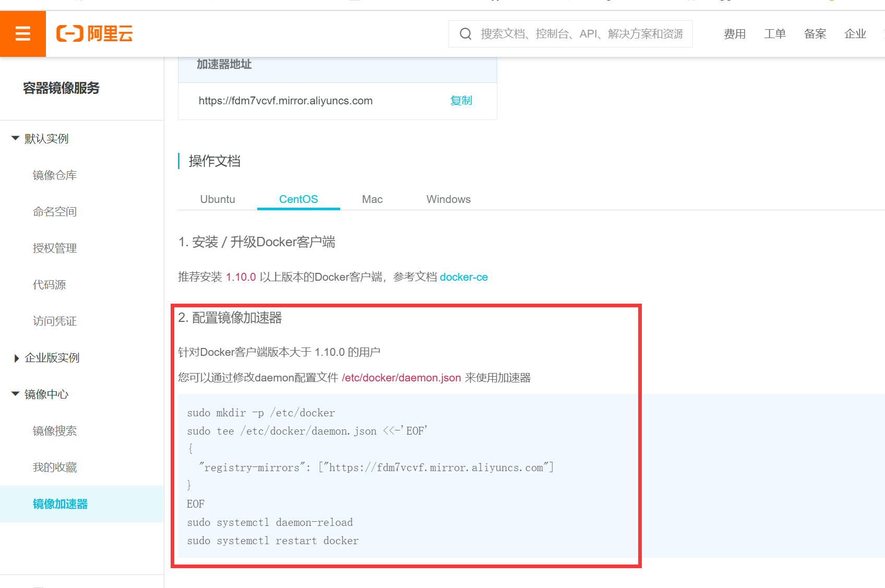This screenshot has height=588, width=885.
Task: Click the 加速器地址 header label
Action: coord(224,64)
